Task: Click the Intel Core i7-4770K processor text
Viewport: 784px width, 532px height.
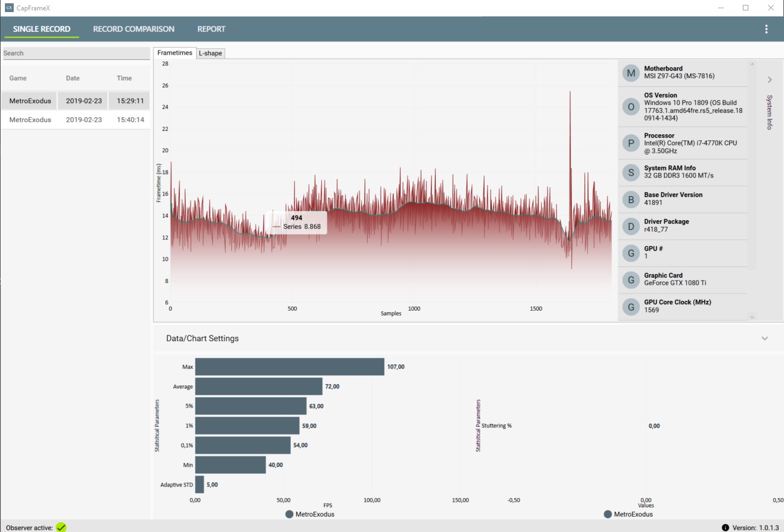Action: coord(690,147)
